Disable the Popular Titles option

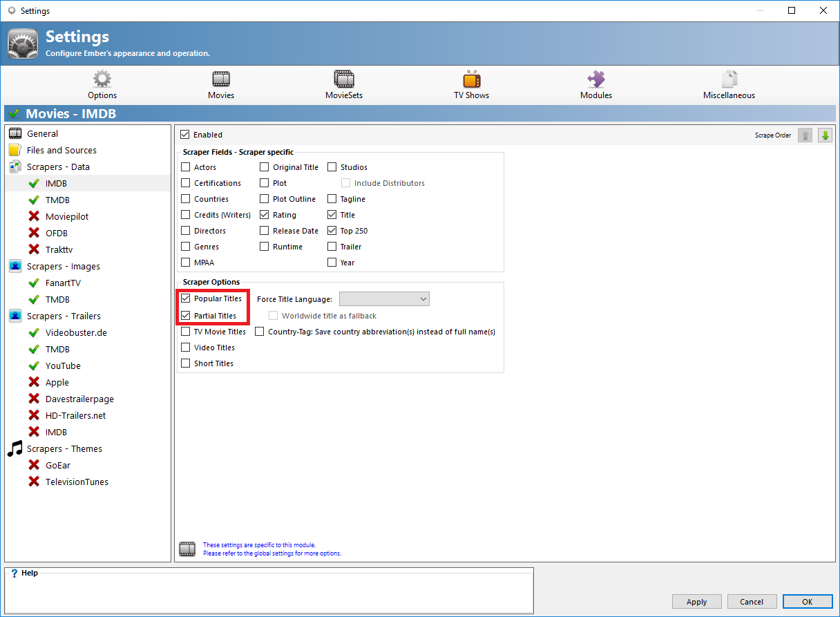[185, 298]
